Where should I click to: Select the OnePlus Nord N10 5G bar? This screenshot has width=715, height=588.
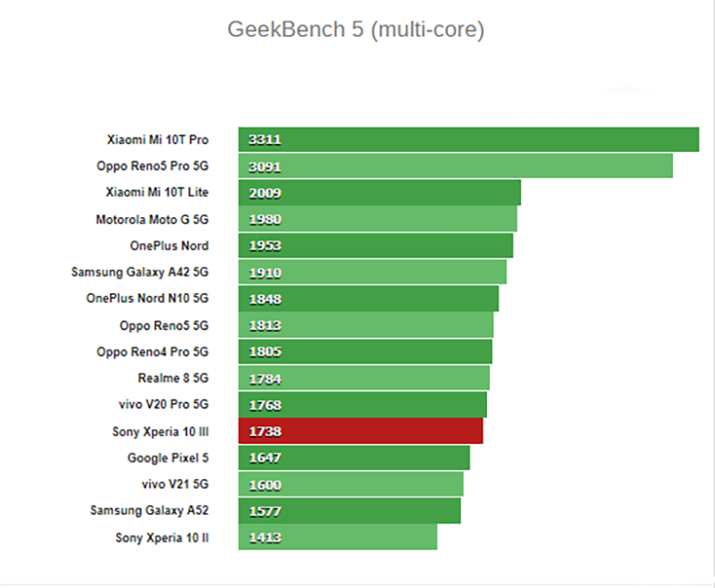click(368, 299)
